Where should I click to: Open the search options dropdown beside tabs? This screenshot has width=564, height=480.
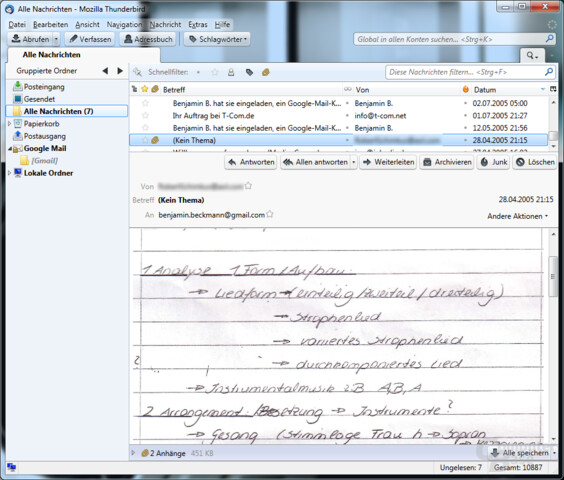pyautogui.click(x=532, y=56)
